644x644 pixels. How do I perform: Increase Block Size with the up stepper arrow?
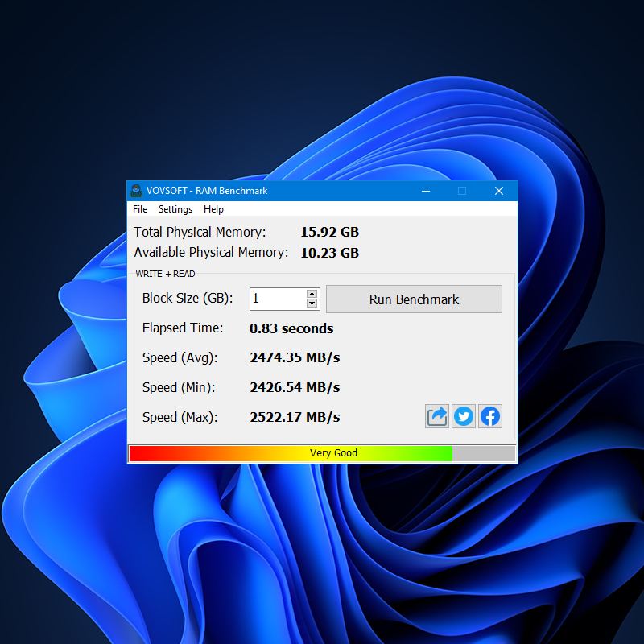pos(312,294)
